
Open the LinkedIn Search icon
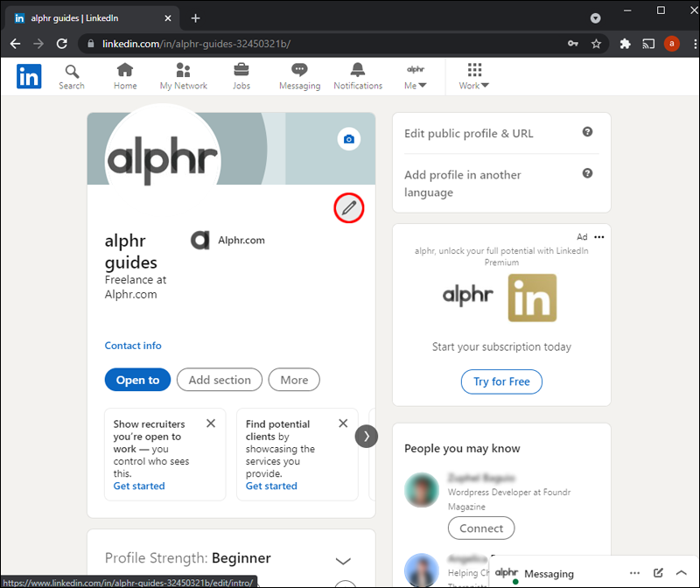point(72,76)
